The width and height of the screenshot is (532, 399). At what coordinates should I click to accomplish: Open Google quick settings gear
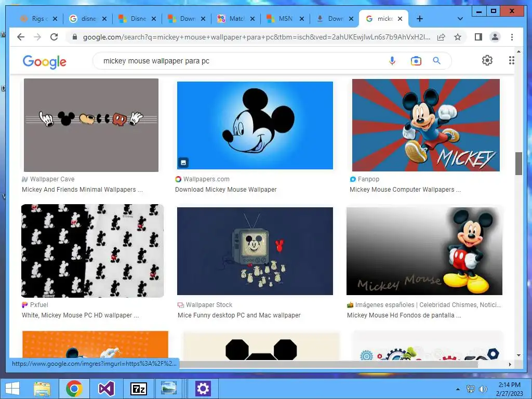click(487, 60)
